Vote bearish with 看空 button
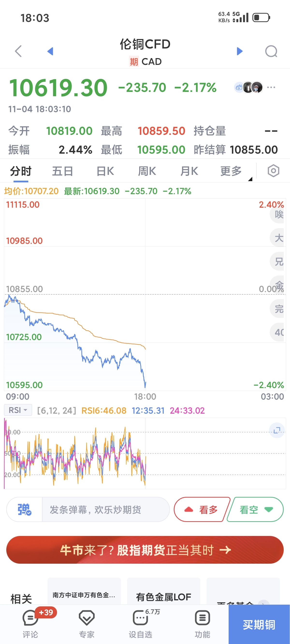 click(255, 509)
